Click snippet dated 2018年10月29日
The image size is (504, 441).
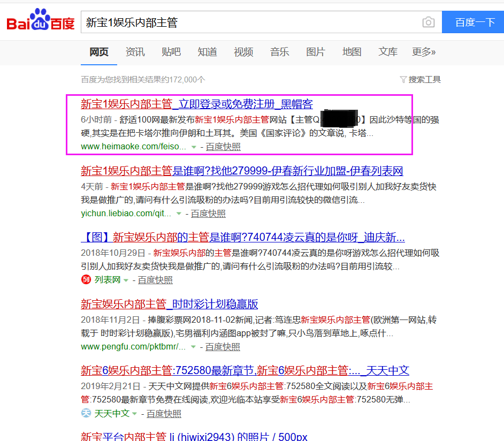coord(113,253)
